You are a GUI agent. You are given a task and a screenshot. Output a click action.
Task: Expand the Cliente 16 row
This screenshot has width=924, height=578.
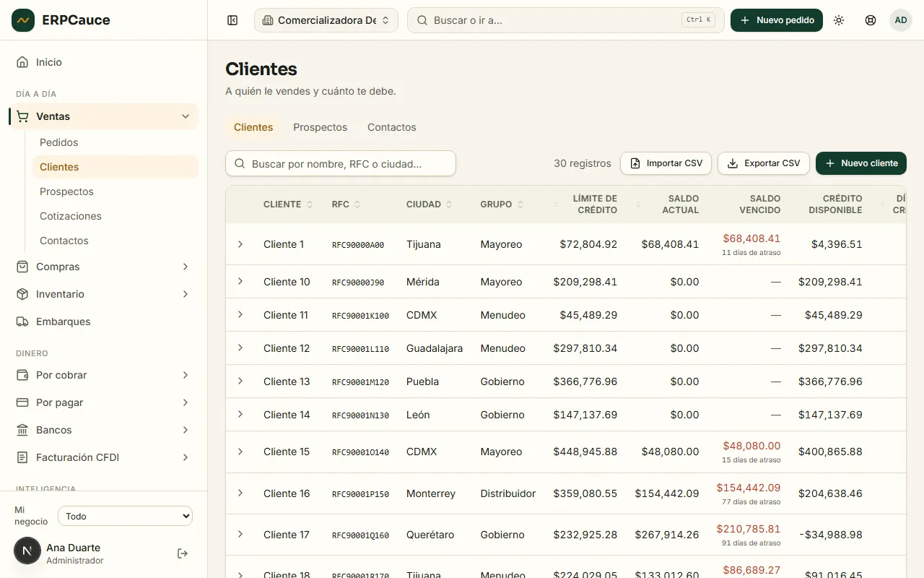click(240, 493)
